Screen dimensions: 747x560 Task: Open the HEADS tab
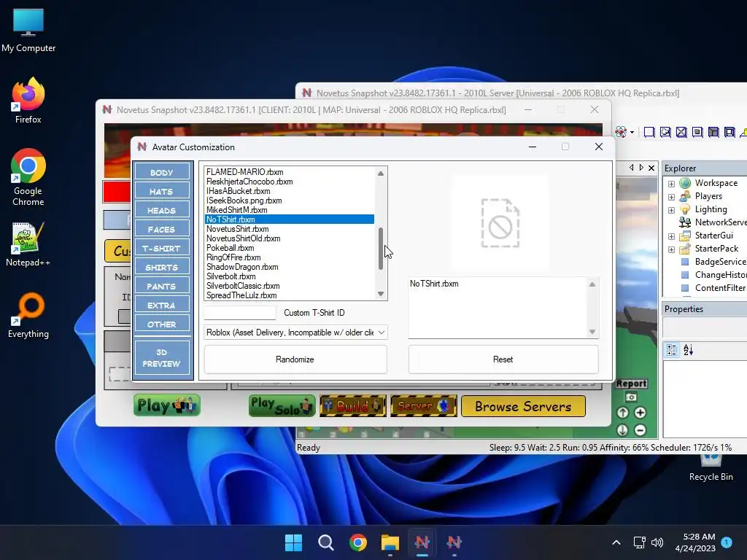tap(162, 210)
